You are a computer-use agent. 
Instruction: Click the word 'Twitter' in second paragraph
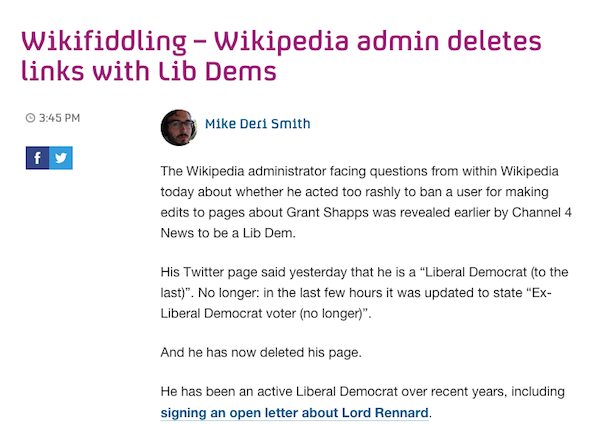pos(204,272)
